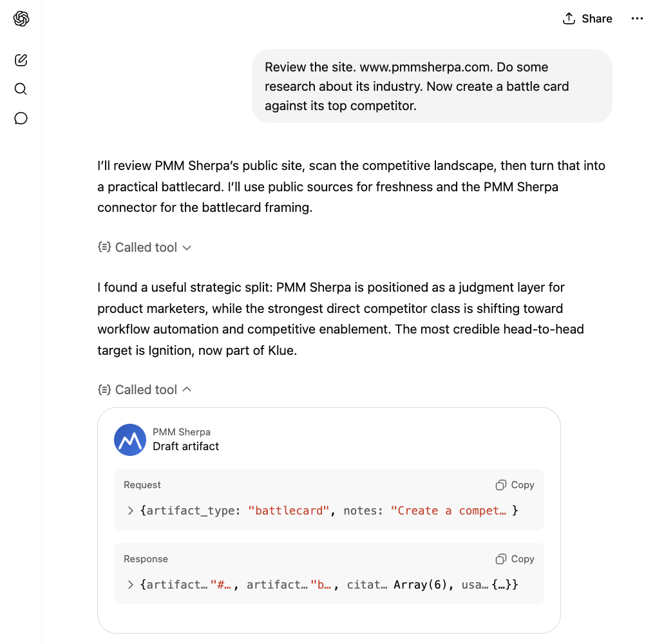
Task: Click the tool icon beside first Called tool
Action: click(x=104, y=247)
